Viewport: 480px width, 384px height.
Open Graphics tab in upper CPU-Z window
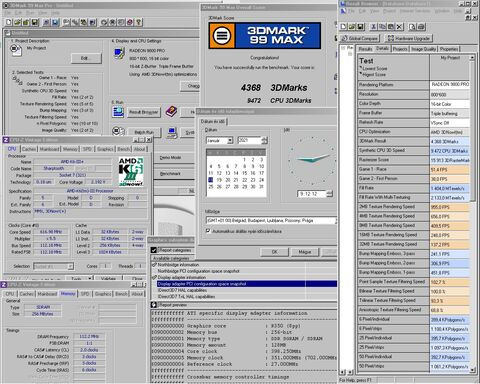pos(105,149)
